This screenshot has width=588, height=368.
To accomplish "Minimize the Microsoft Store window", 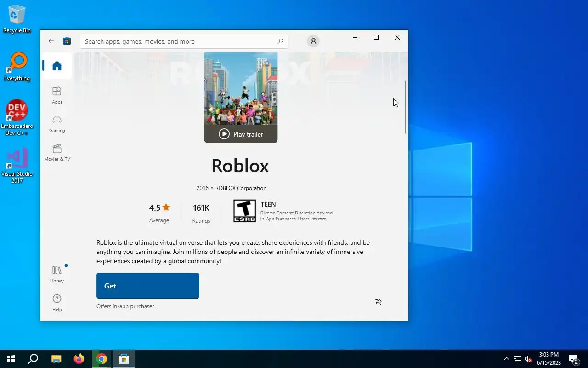I will click(355, 37).
